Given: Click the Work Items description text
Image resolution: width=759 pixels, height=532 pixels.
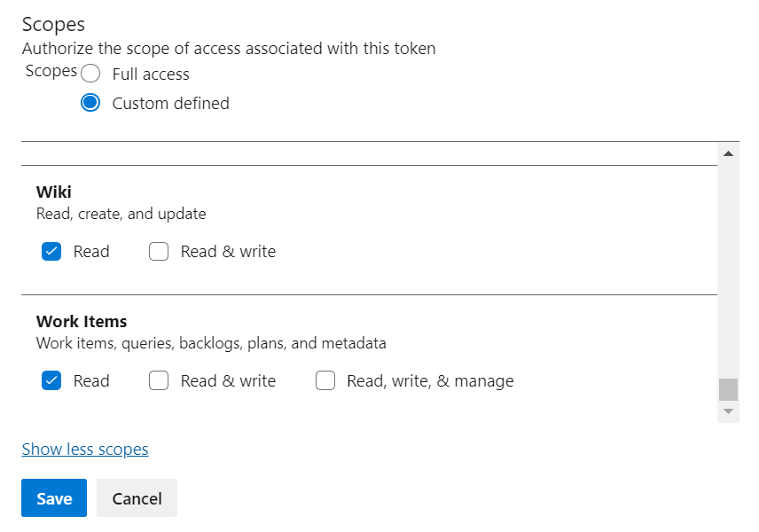Looking at the screenshot, I should pyautogui.click(x=211, y=343).
